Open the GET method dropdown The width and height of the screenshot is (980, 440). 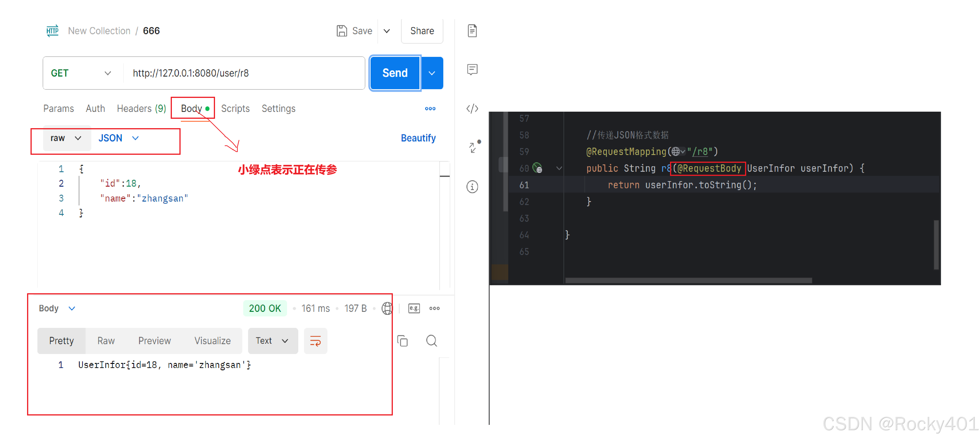(81, 73)
